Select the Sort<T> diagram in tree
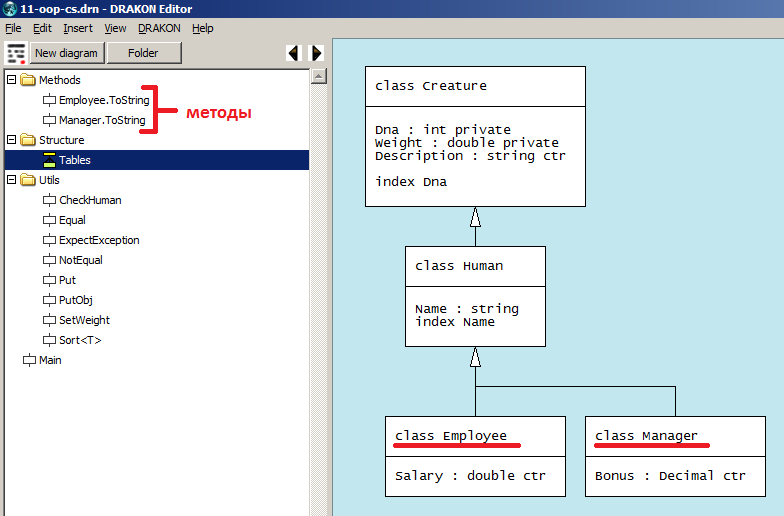Viewport: 784px width, 516px height. [x=80, y=340]
